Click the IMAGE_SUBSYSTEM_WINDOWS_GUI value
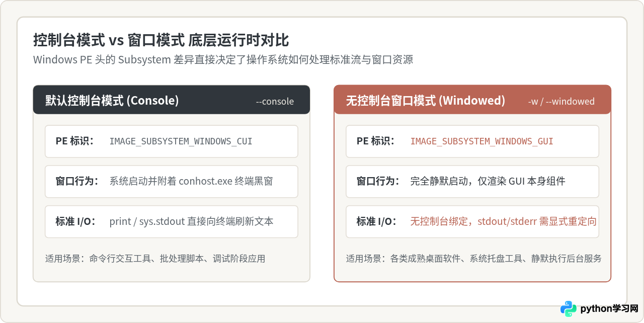This screenshot has height=323, width=644. coord(482,141)
